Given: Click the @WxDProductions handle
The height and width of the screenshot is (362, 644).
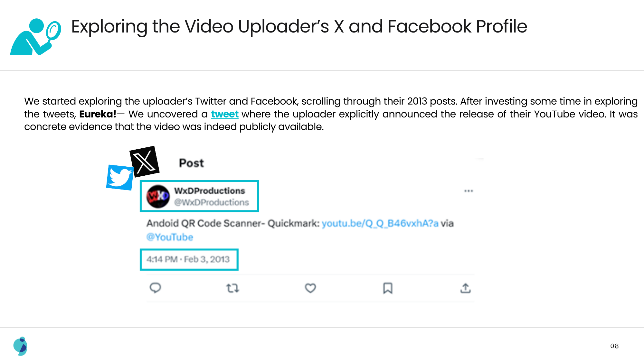Looking at the screenshot, I should click(x=212, y=202).
